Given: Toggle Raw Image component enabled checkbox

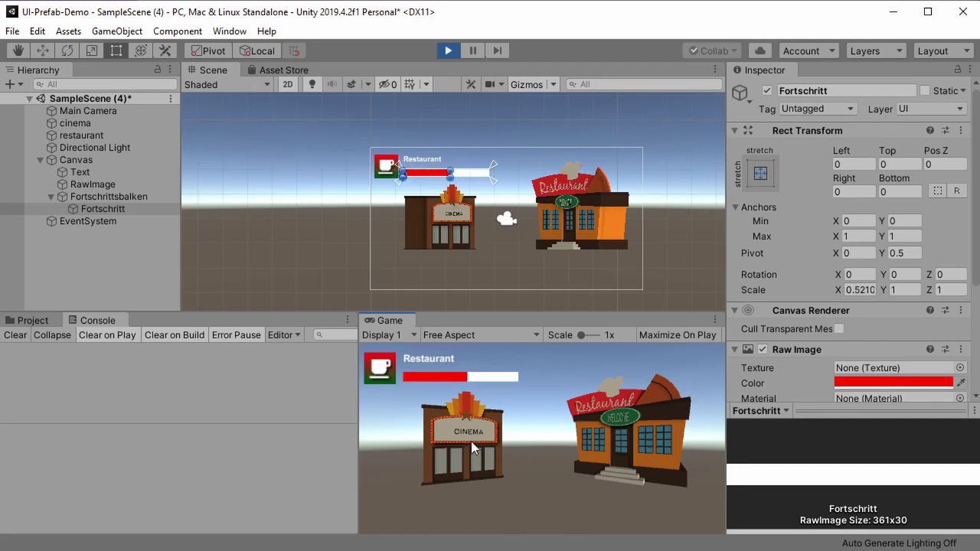Looking at the screenshot, I should [762, 349].
